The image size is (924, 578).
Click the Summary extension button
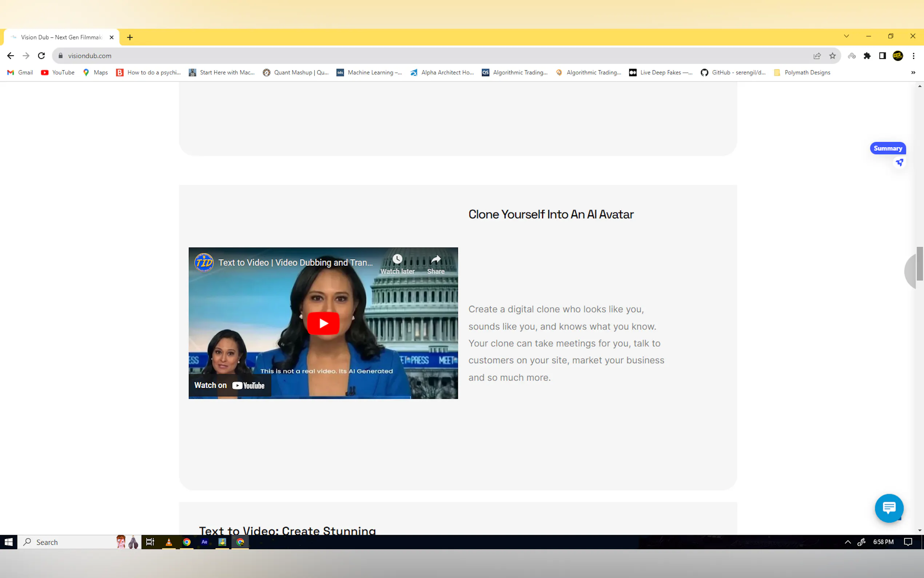tap(887, 149)
